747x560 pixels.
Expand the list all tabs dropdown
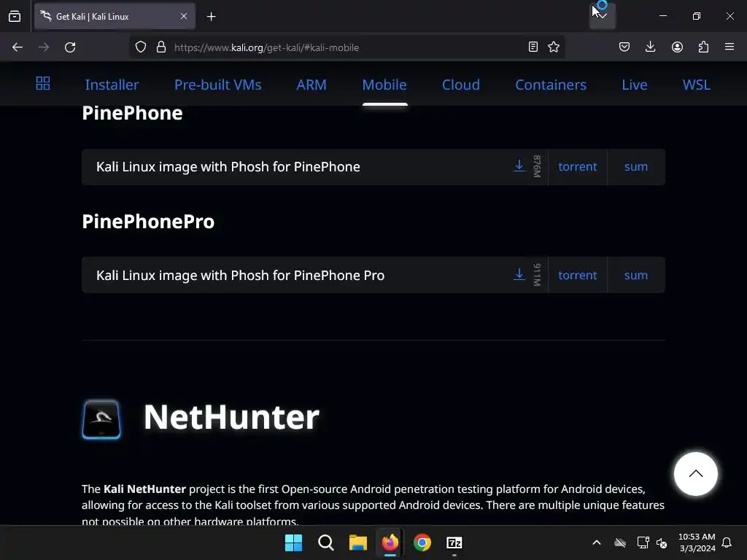(x=602, y=16)
